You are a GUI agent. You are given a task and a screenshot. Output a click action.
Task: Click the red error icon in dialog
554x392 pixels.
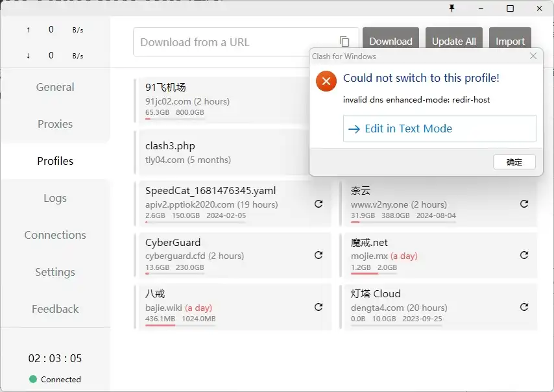[x=326, y=81]
